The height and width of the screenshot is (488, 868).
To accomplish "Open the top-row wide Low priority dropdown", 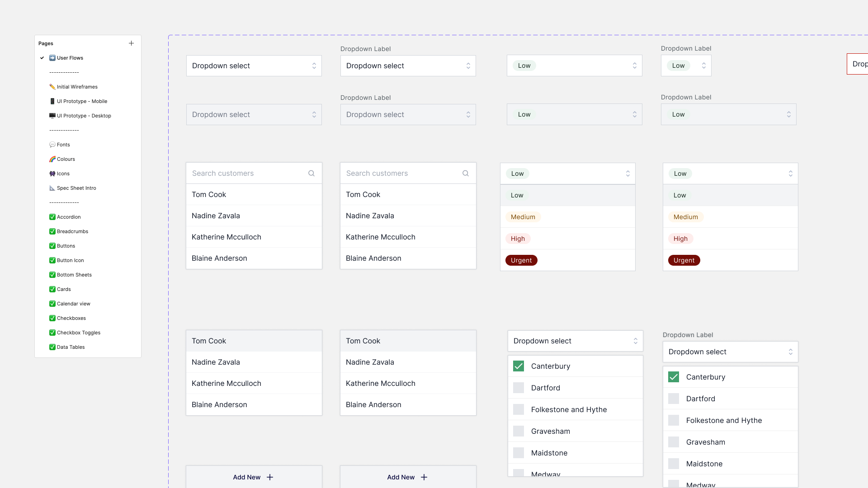I will tap(575, 66).
